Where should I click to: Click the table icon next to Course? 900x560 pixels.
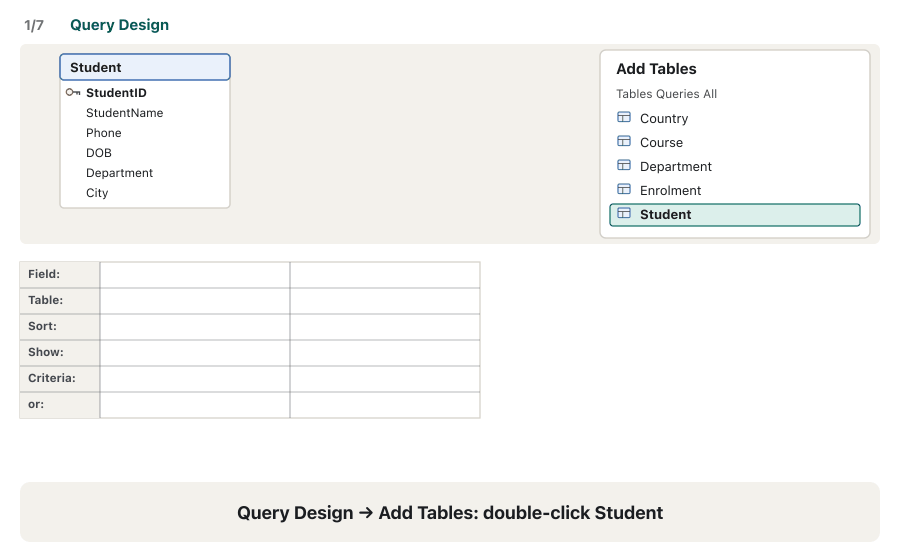coord(624,142)
